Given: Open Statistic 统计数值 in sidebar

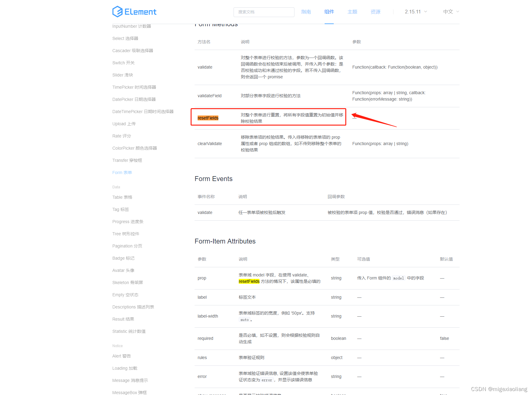Looking at the screenshot, I should (129, 331).
